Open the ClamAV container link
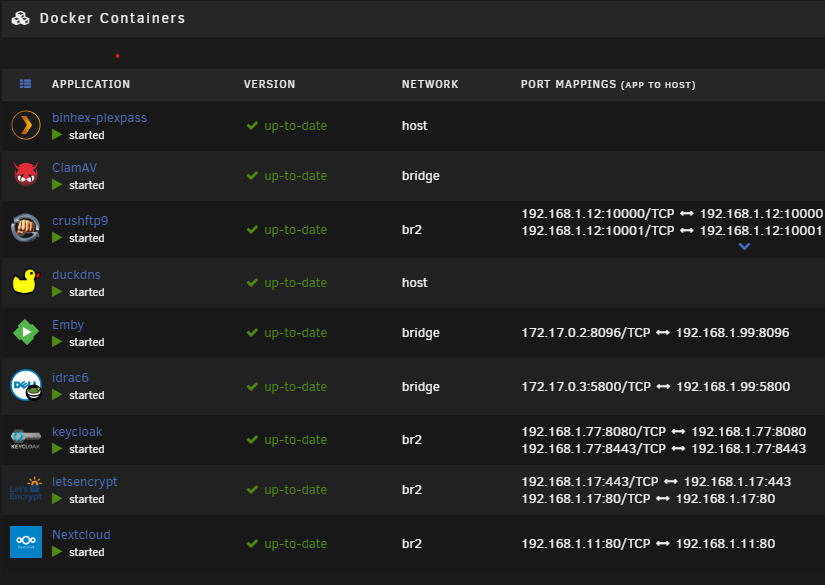This screenshot has height=585, width=825. pyautogui.click(x=74, y=168)
